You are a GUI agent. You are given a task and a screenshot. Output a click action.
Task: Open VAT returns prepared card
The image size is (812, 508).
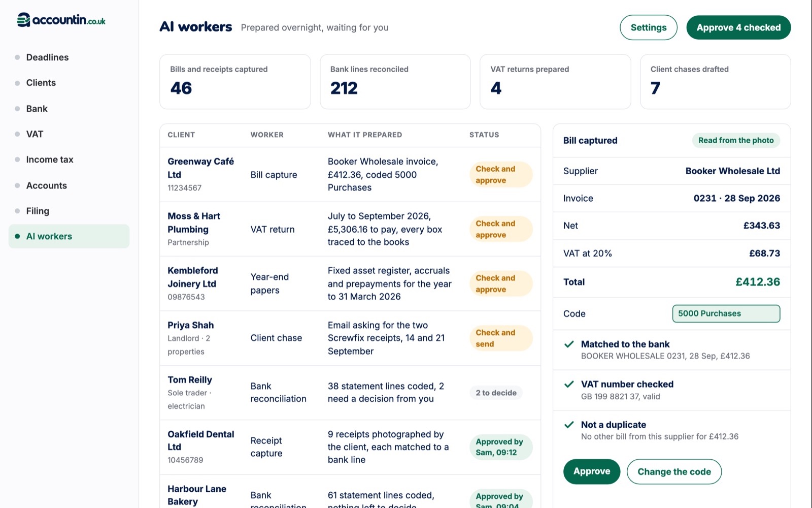tap(555, 82)
